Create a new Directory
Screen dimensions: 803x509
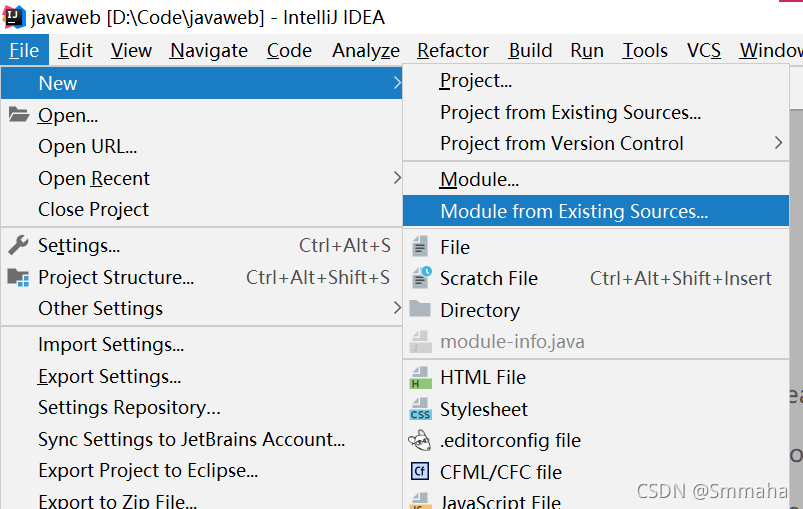tap(596, 310)
